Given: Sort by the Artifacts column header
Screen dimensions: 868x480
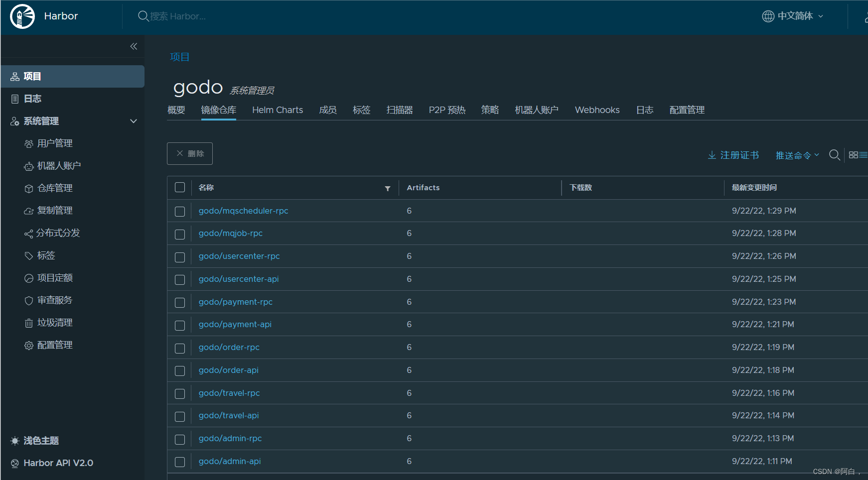Looking at the screenshot, I should [423, 188].
